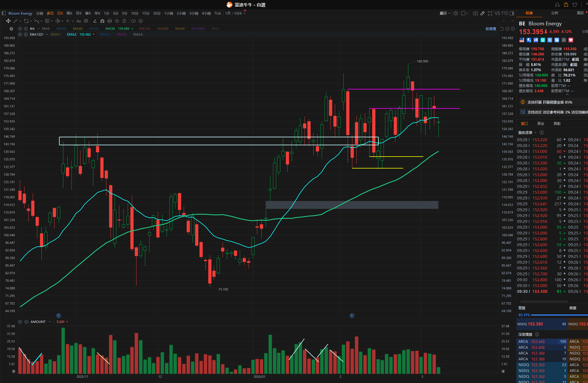The image size is (588, 383).
Task: Select the measure range drawing tool
Action: click(57, 21)
